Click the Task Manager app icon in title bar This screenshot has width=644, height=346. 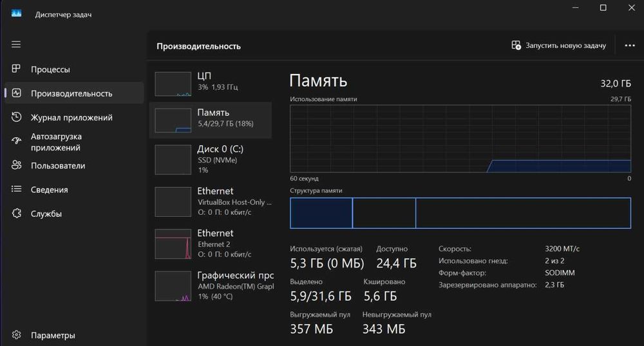pyautogui.click(x=17, y=14)
